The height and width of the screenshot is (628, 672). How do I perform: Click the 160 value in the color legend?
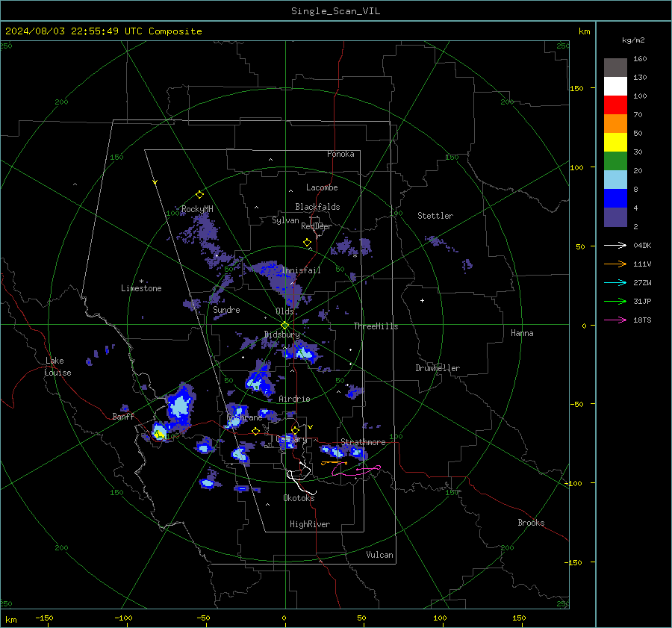[x=640, y=59]
